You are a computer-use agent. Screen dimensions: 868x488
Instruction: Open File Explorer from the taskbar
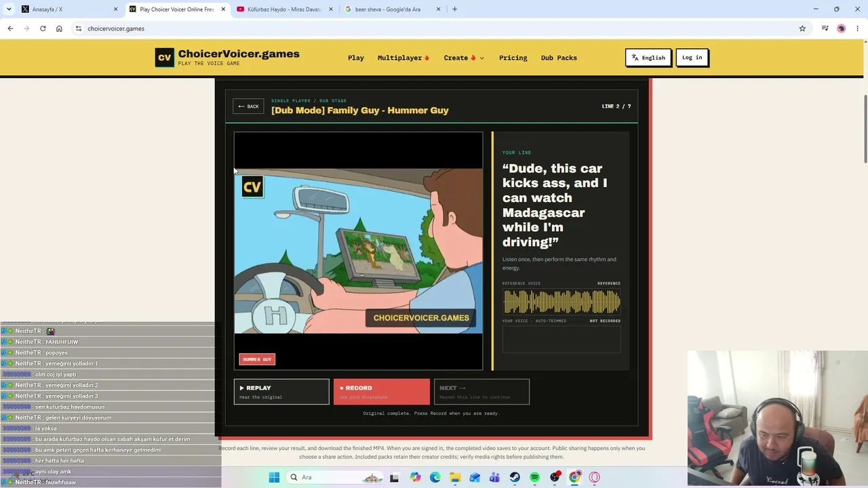pyautogui.click(x=455, y=477)
